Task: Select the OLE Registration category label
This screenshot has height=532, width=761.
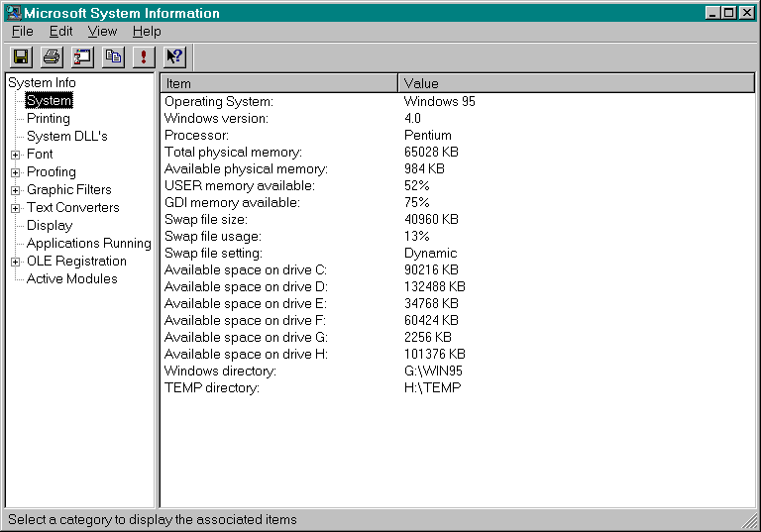Action: coord(76,262)
